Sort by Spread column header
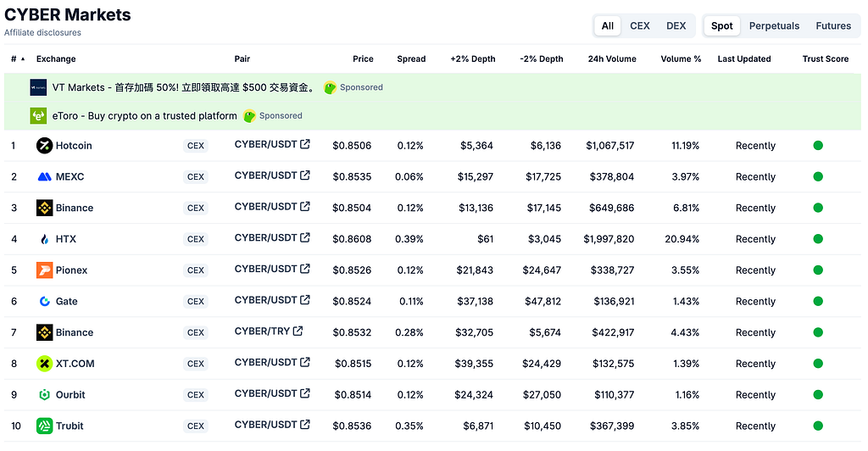This screenshot has width=868, height=451. [411, 58]
